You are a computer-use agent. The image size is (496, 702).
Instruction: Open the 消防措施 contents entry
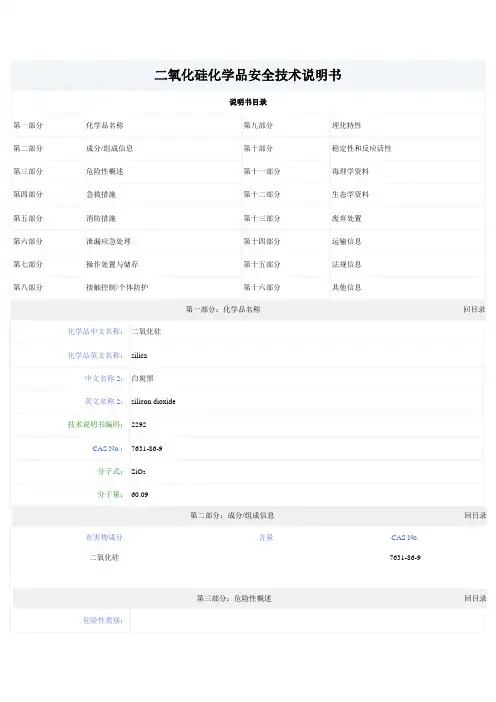101,218
